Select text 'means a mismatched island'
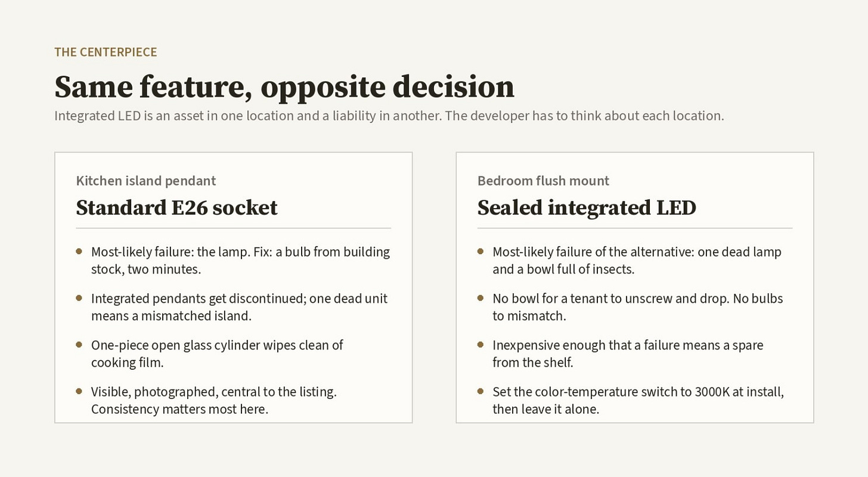This screenshot has height=477, width=868. (171, 316)
